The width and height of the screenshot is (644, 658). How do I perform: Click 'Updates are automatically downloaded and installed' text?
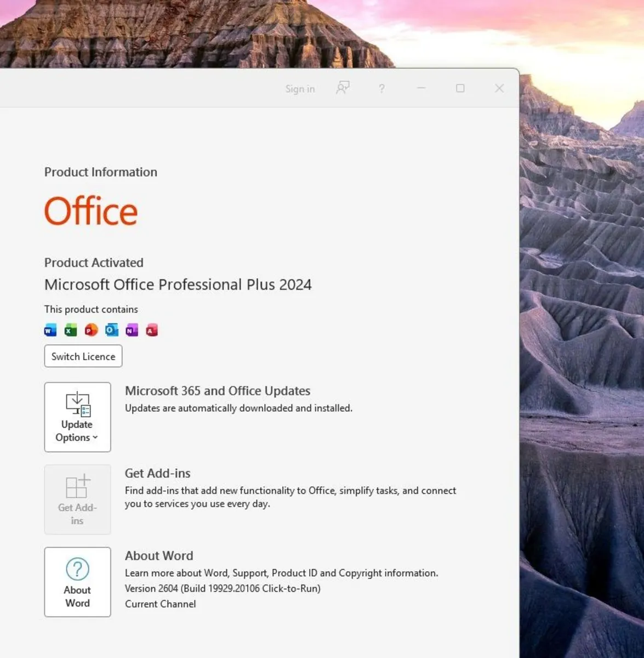(238, 408)
